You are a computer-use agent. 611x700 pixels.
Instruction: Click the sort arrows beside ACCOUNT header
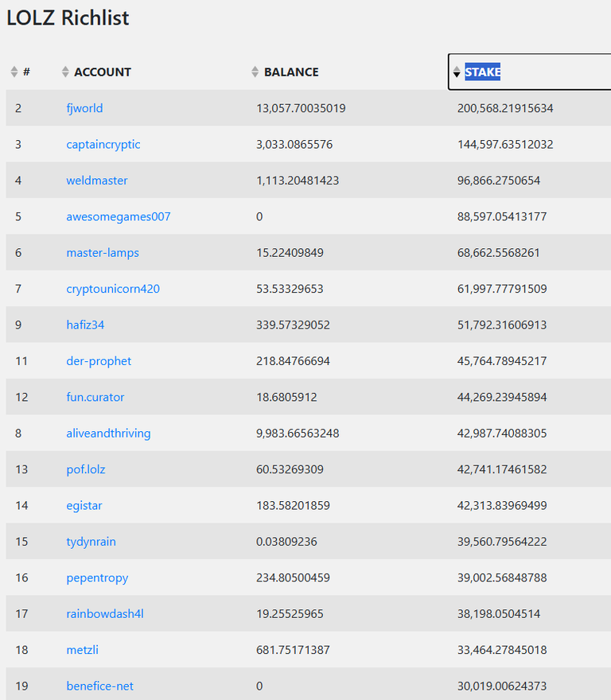pos(65,72)
